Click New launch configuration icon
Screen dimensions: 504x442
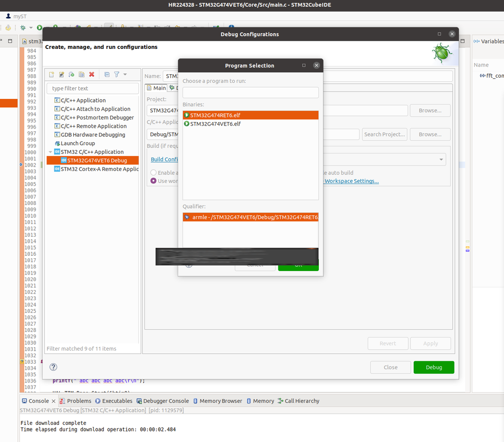[51, 75]
